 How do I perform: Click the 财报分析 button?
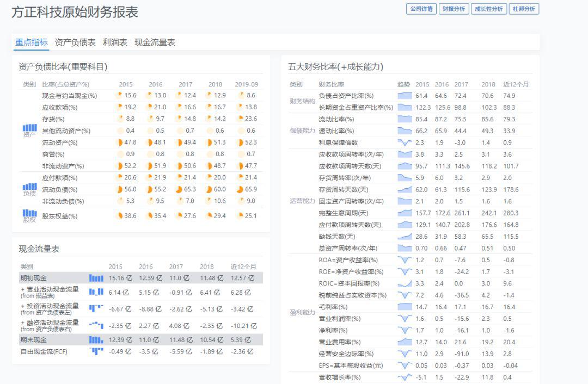[454, 9]
